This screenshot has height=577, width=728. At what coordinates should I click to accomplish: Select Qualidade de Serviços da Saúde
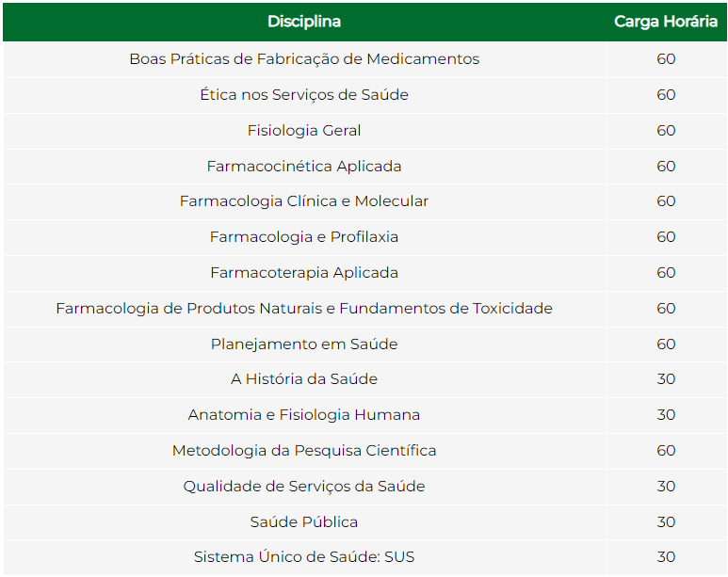point(304,487)
